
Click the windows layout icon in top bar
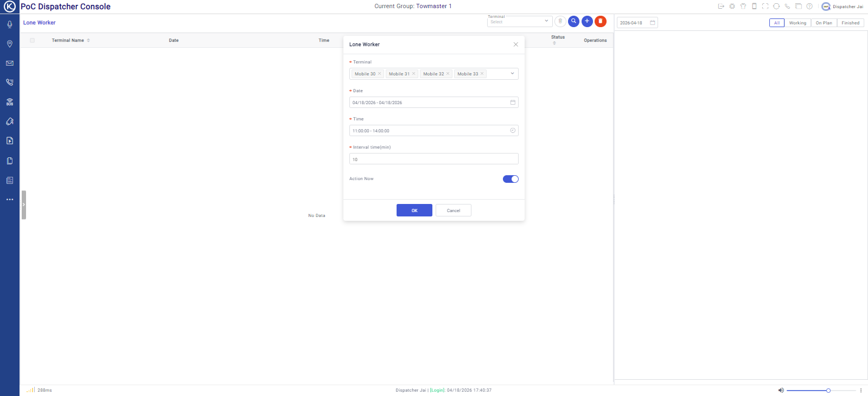(x=799, y=7)
